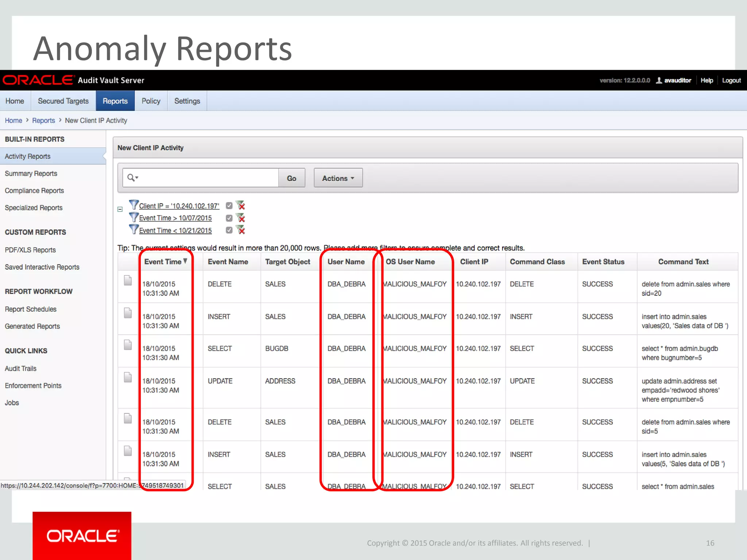Select the Reports tab
The width and height of the screenshot is (747, 560).
tap(115, 101)
